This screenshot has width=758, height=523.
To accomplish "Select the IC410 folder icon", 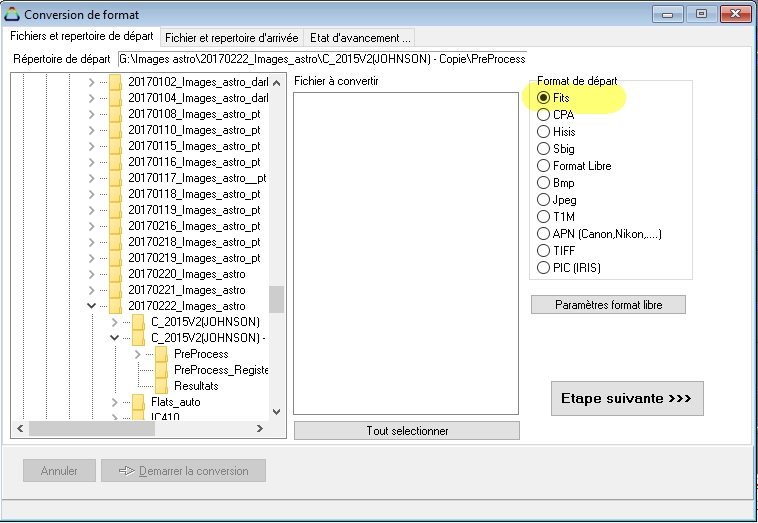I will click(x=139, y=418).
